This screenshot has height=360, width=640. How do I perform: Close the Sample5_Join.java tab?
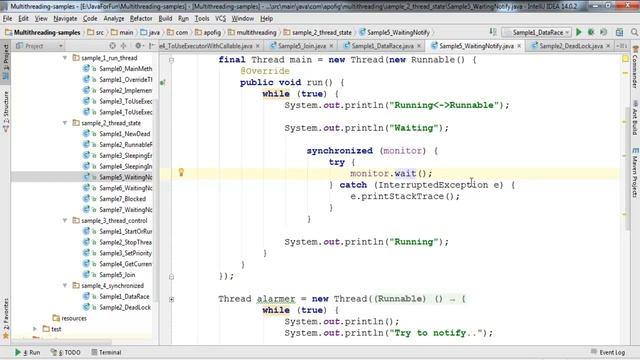point(331,46)
